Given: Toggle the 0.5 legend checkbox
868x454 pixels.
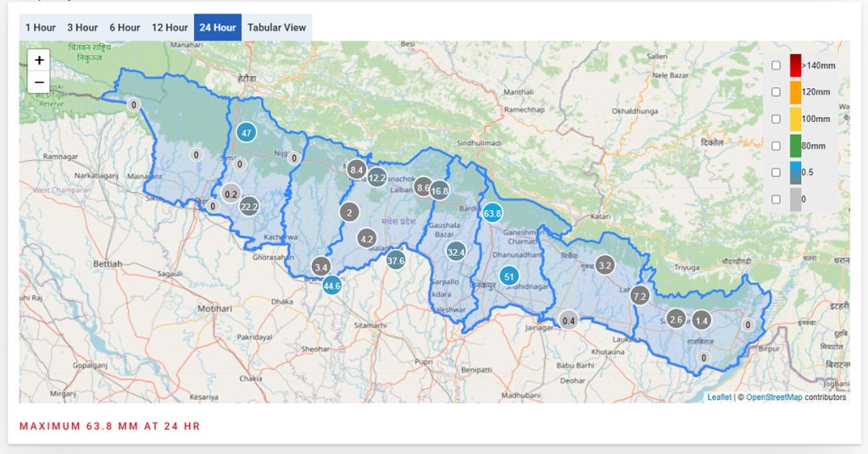Looking at the screenshot, I should pos(776,173).
